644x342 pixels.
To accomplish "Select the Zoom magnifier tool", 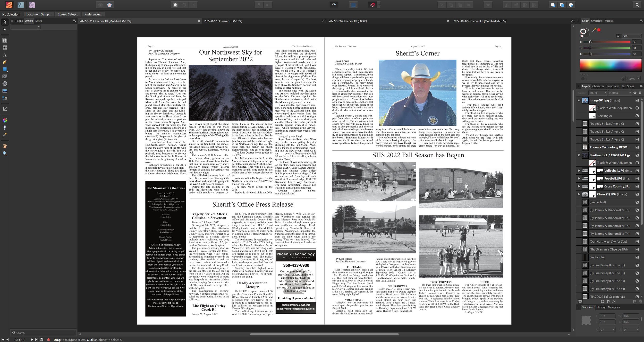I will [x=5, y=153].
